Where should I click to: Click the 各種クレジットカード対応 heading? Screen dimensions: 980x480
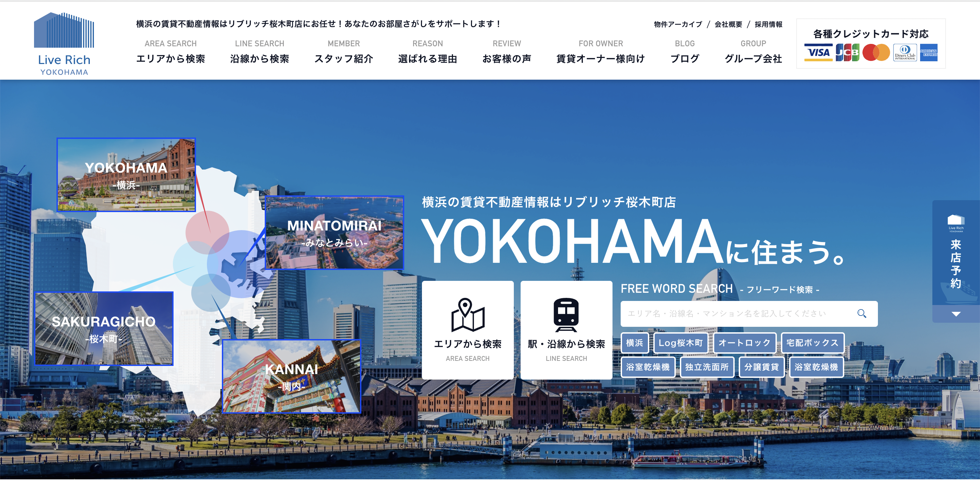[x=871, y=34]
